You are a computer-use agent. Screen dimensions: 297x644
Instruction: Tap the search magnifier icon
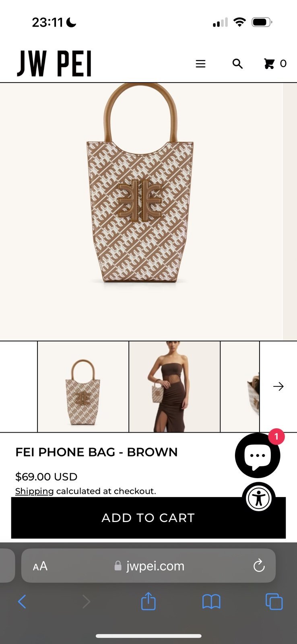pyautogui.click(x=237, y=64)
